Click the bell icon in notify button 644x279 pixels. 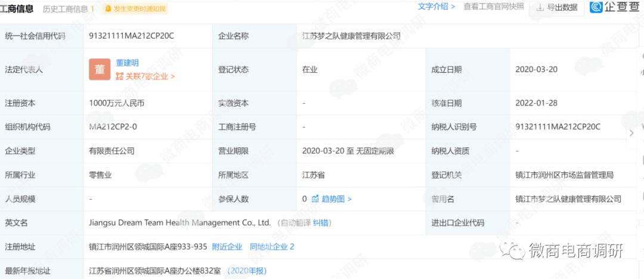109,8
